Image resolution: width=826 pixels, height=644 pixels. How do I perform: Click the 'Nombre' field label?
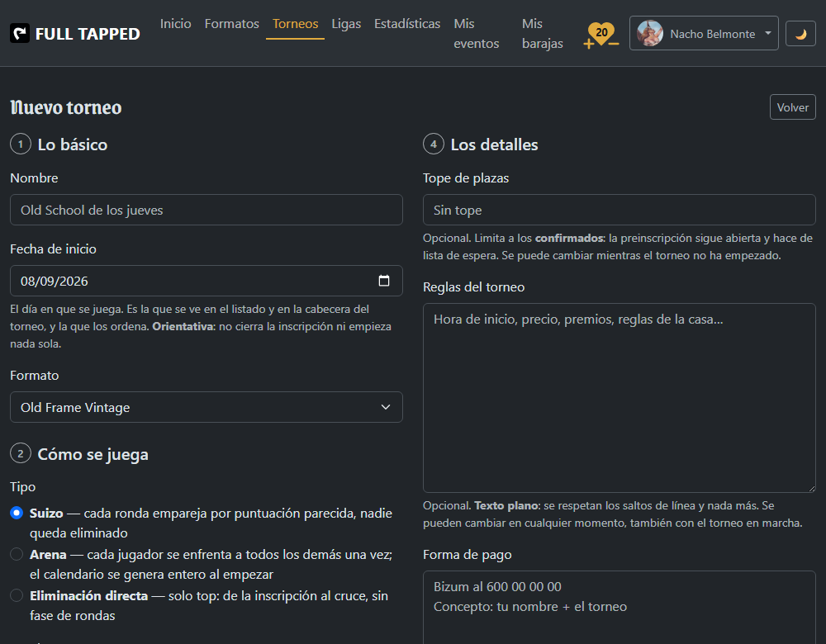pyautogui.click(x=34, y=178)
